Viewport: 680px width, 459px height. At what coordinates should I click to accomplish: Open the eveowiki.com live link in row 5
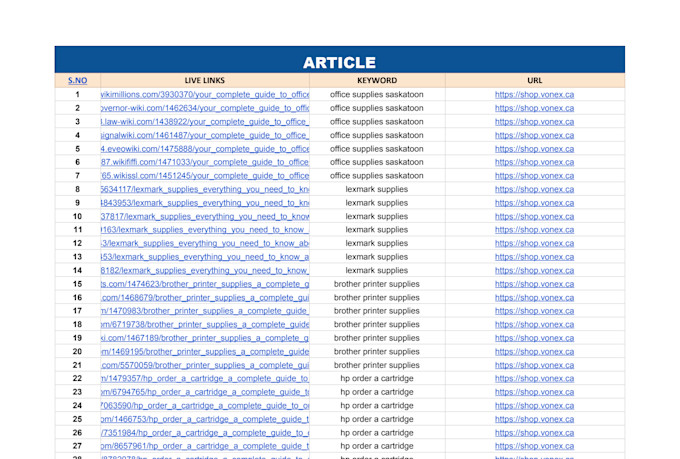205,149
